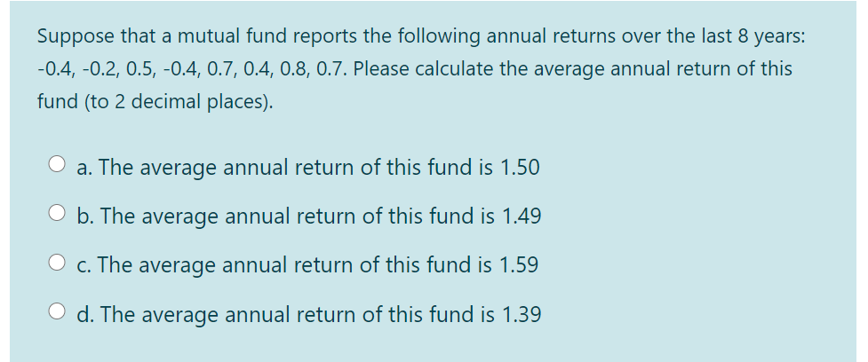This screenshot has width=868, height=362.
Task: Click the letter "a." option label
Action: click(x=84, y=167)
